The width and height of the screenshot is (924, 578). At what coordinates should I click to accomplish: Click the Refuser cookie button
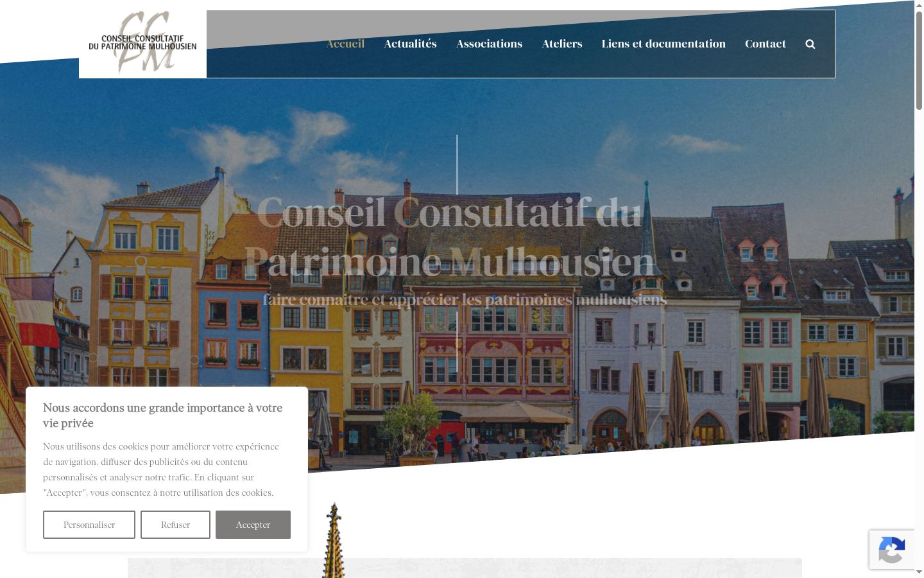pyautogui.click(x=175, y=525)
